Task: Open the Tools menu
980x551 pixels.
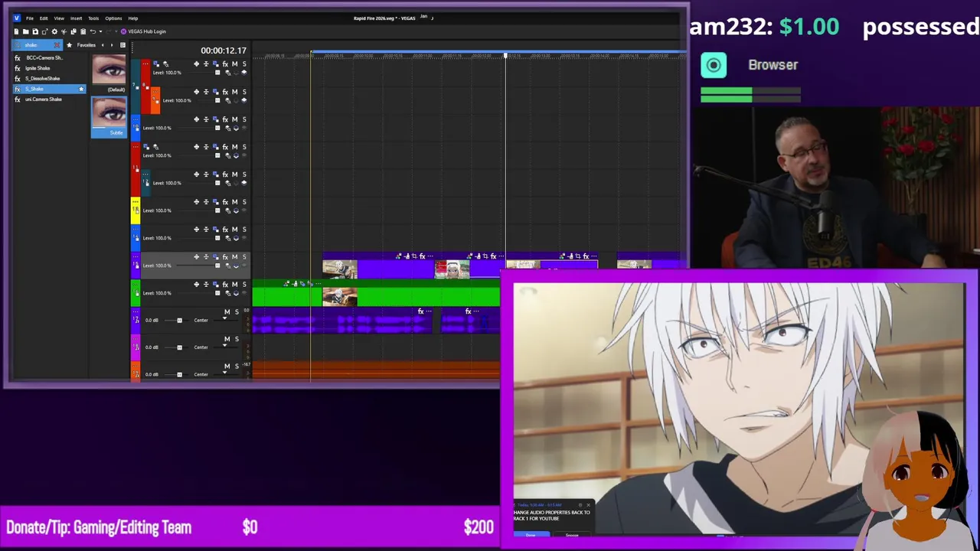Action: [x=93, y=18]
